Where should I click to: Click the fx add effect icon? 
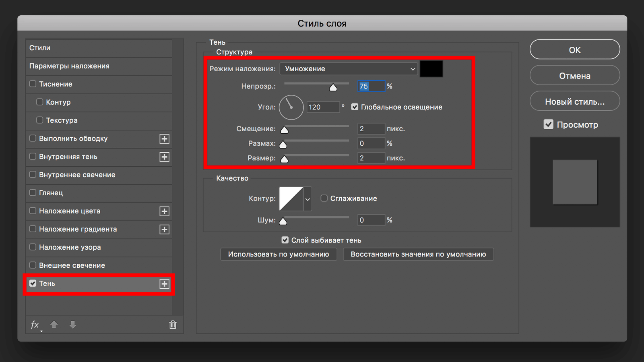[x=35, y=325]
